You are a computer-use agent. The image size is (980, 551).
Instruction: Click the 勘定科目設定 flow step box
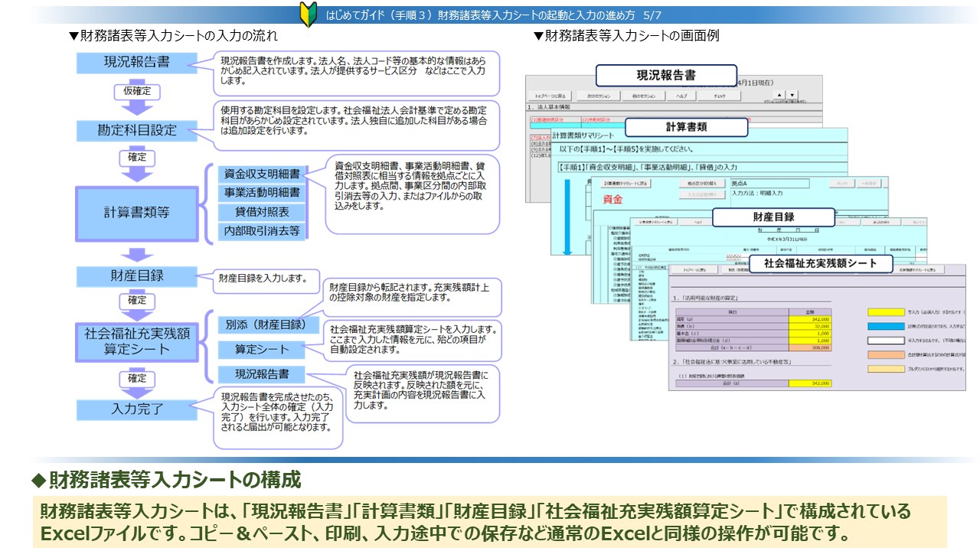click(x=137, y=130)
